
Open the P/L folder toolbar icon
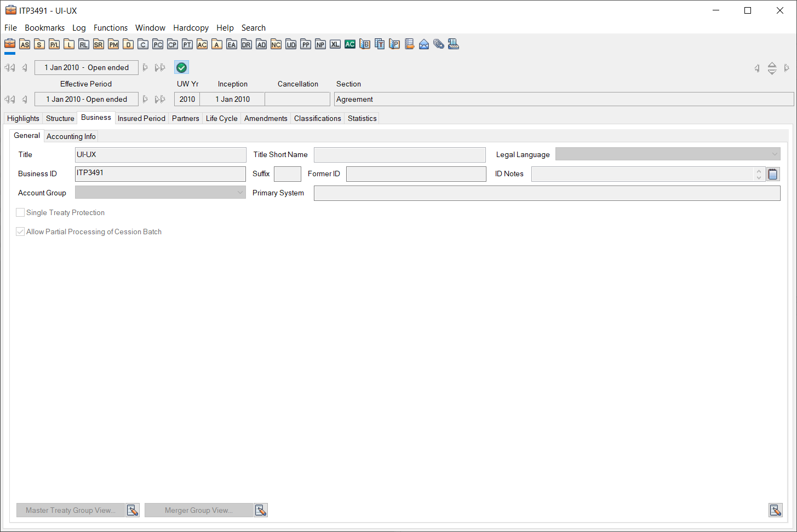tap(54, 44)
